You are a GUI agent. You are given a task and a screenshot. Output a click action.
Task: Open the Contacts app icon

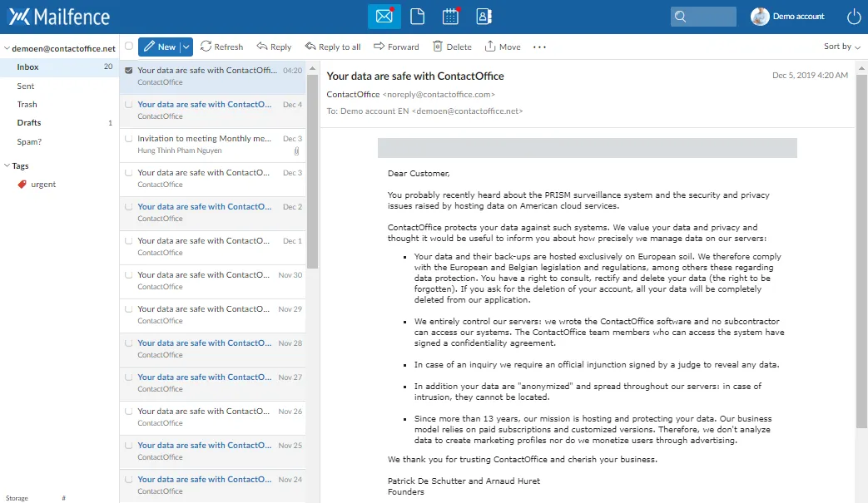click(484, 17)
